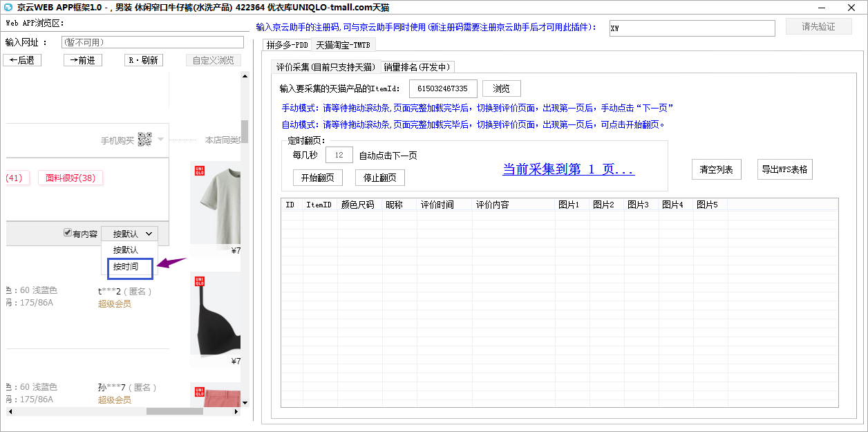Click 超级会员 label under t***2
868x432 pixels.
tap(115, 303)
